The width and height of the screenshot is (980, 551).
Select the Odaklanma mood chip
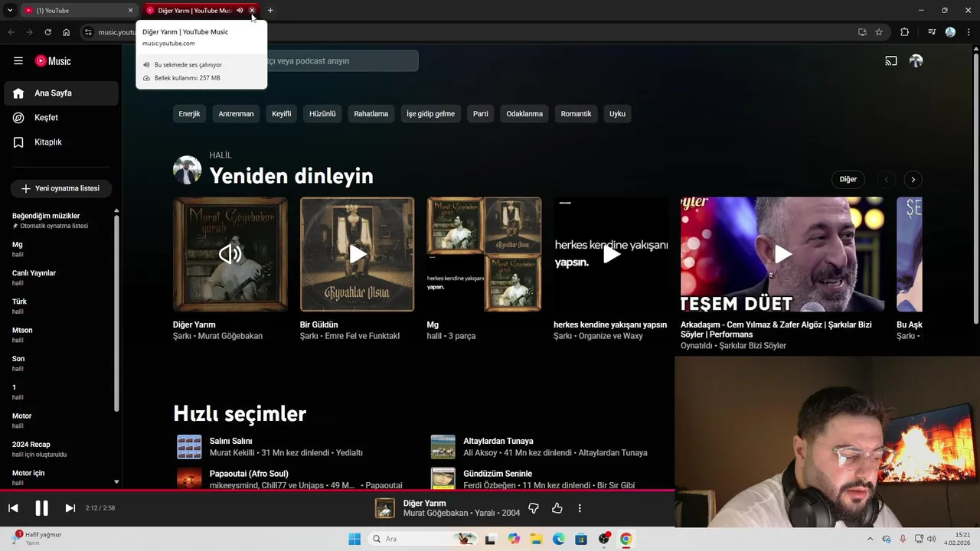[x=524, y=114]
